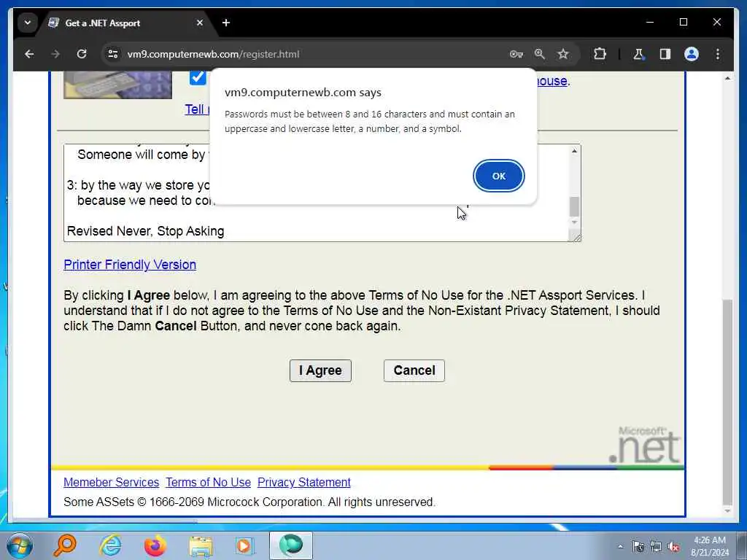Click the terms textbox scroll-up arrow

pos(575,151)
